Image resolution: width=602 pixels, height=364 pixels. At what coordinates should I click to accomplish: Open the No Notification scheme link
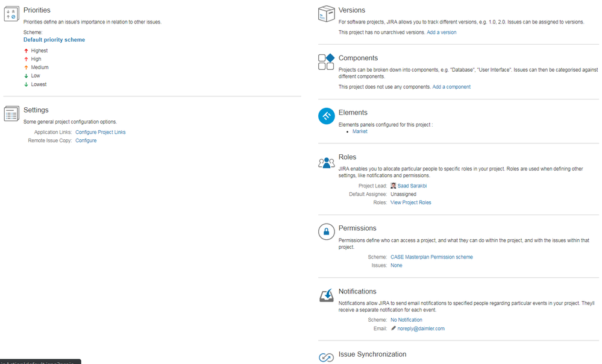[406, 320]
